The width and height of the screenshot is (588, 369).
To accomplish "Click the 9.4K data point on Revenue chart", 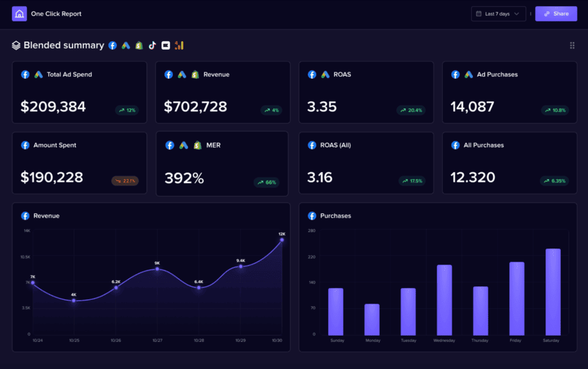I will pyautogui.click(x=241, y=266).
